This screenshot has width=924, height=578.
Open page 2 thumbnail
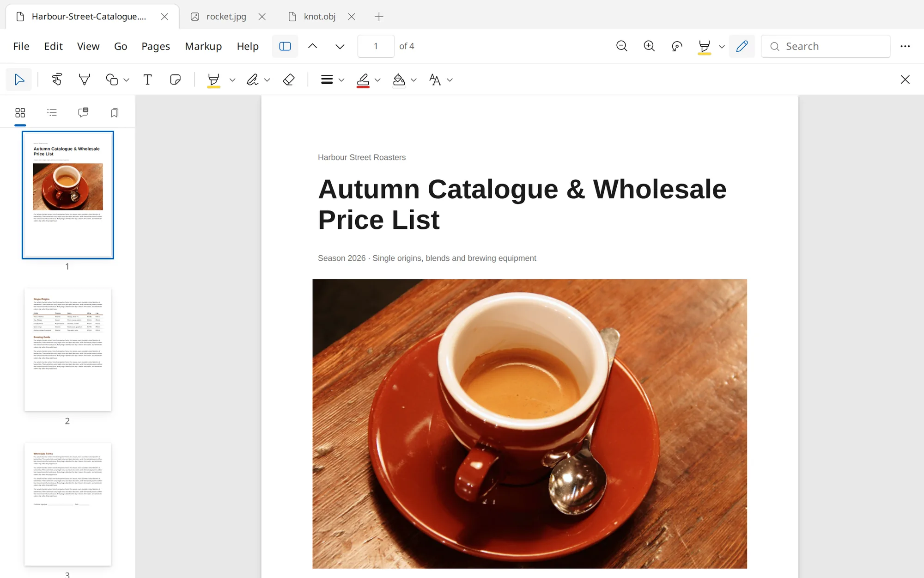point(68,350)
